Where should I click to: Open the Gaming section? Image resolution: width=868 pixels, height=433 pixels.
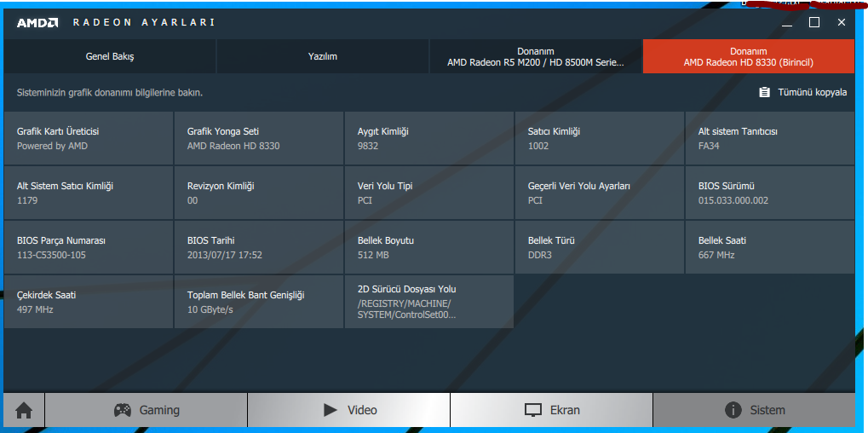pos(147,410)
